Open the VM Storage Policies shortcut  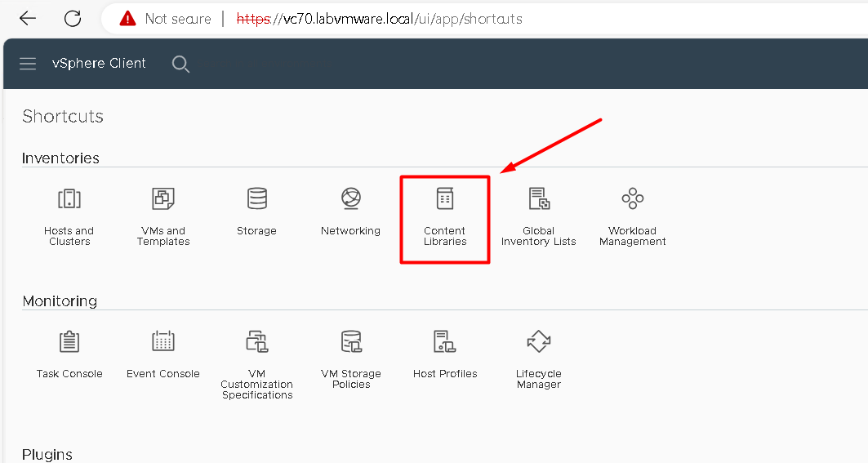coord(351,360)
